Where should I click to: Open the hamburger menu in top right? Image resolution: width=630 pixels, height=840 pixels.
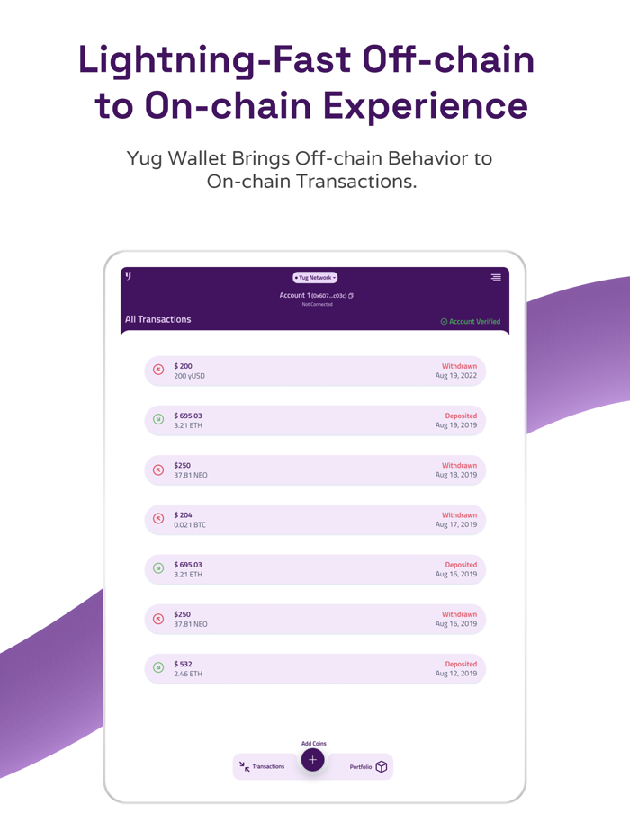[496, 277]
